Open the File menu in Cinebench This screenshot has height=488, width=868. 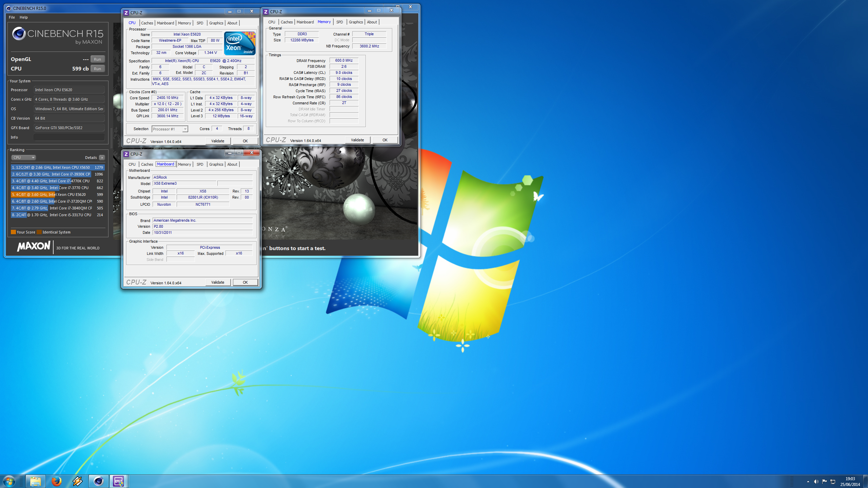(12, 17)
